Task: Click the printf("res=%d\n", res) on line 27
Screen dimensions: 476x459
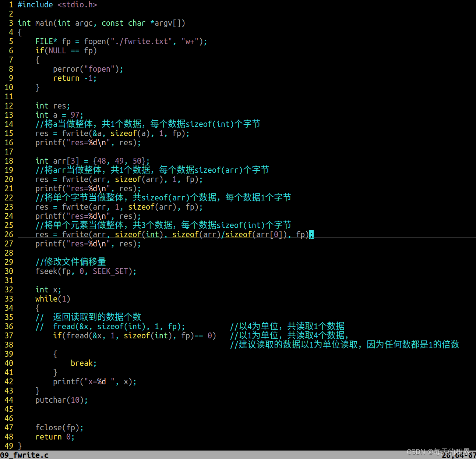Action: point(88,244)
